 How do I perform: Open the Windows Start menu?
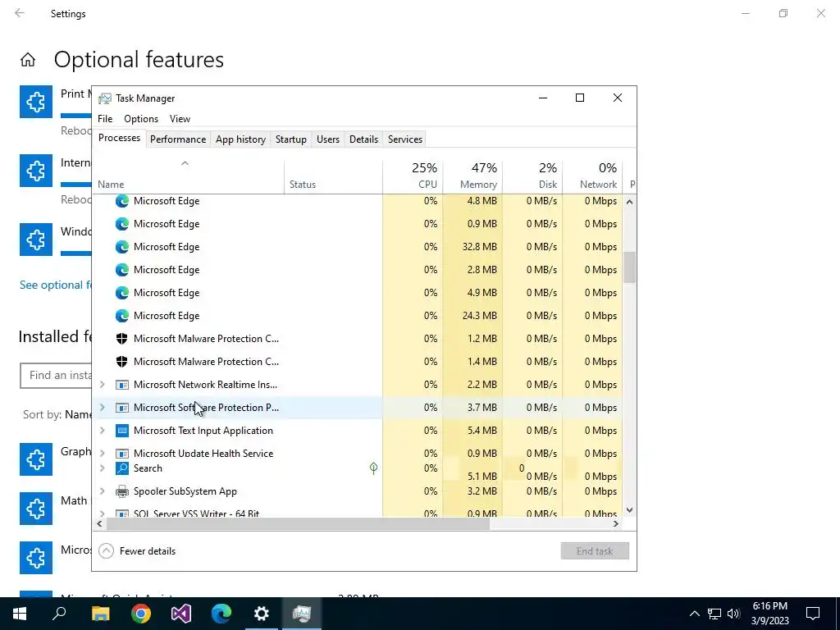[x=20, y=614]
